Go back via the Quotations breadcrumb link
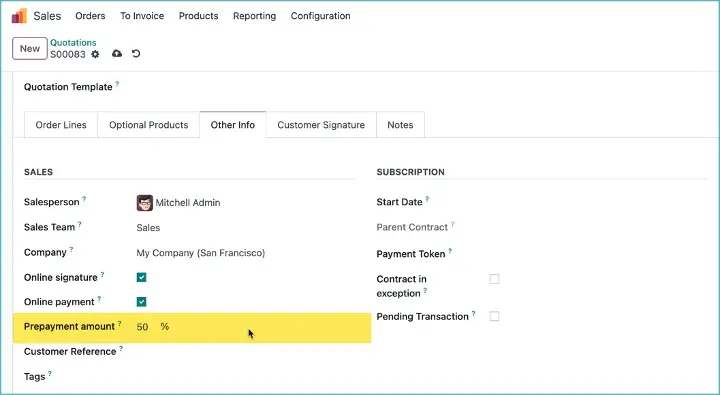This screenshot has height=395, width=720. coord(73,43)
